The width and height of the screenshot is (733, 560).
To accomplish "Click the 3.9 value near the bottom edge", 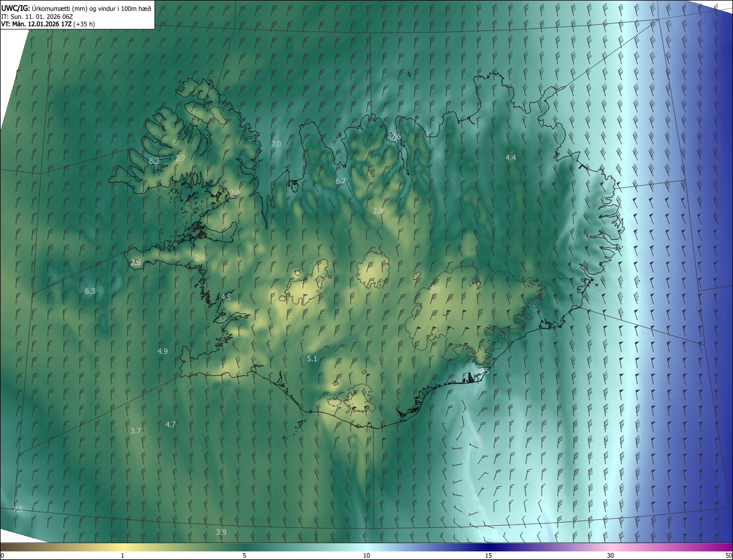I will coord(221,533).
